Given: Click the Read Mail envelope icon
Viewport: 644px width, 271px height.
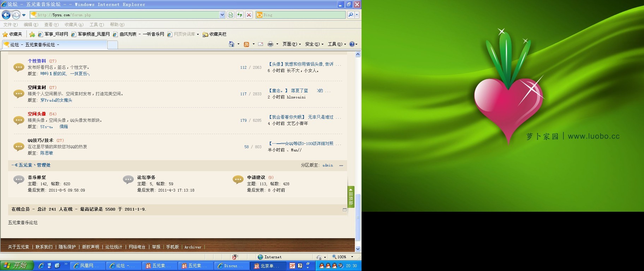Looking at the screenshot, I should click(261, 44).
